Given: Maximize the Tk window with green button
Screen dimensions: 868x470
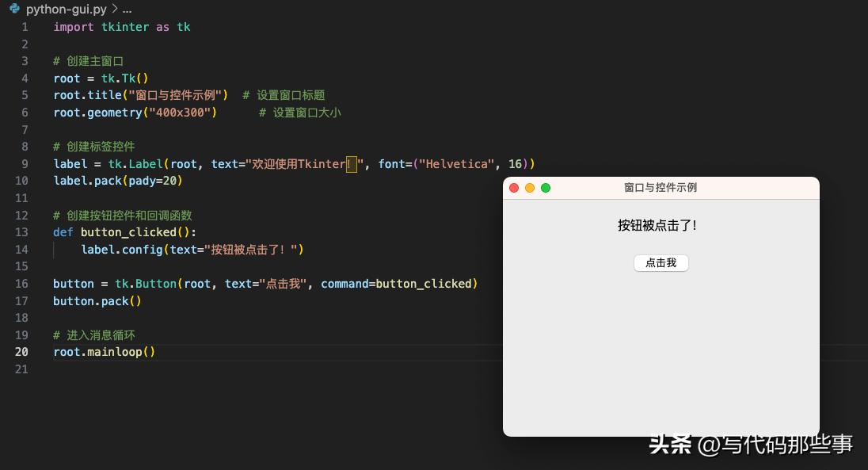Looking at the screenshot, I should pos(546,188).
